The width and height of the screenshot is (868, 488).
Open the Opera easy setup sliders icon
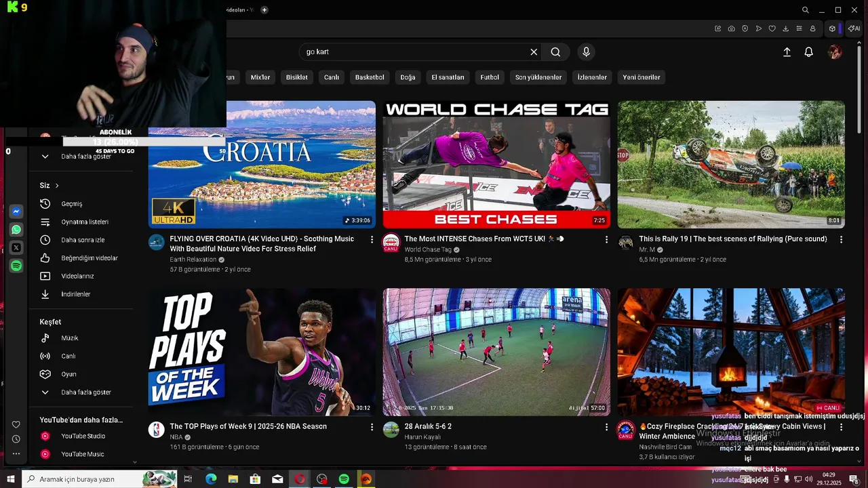(799, 28)
